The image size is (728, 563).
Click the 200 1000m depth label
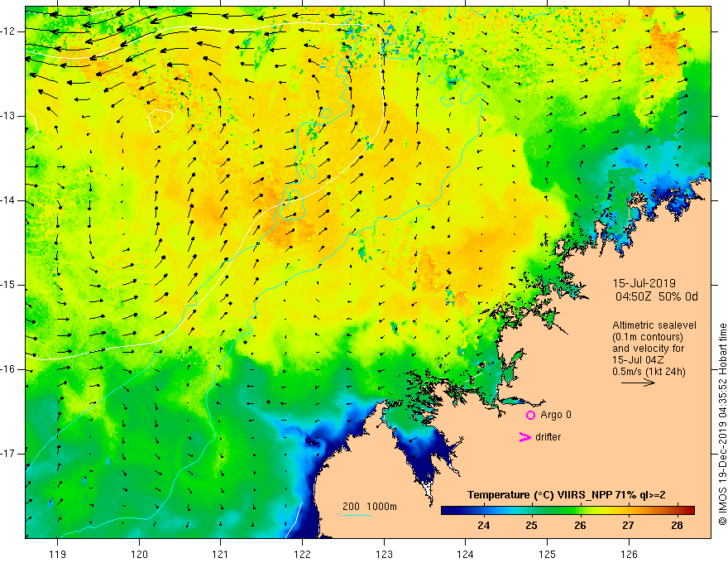[370, 507]
